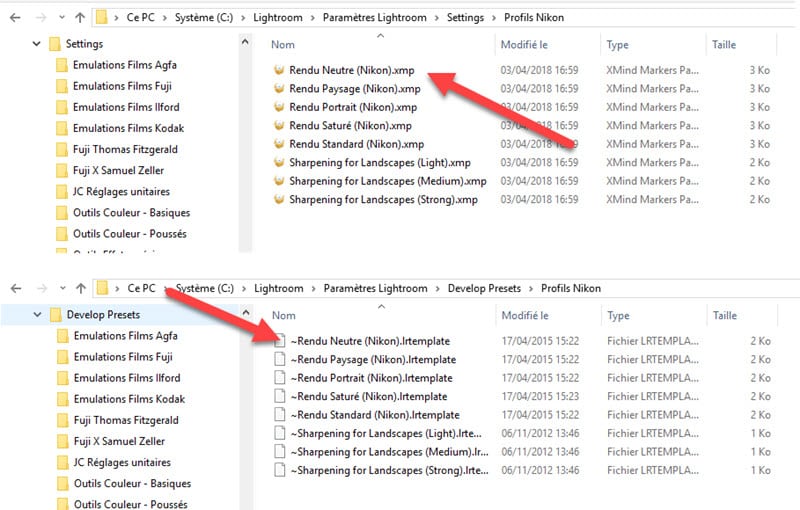Click the ~Sharpening for Landscapes (Strong) lrtemplate icon
The width and height of the screenshot is (800, 510).
(280, 470)
